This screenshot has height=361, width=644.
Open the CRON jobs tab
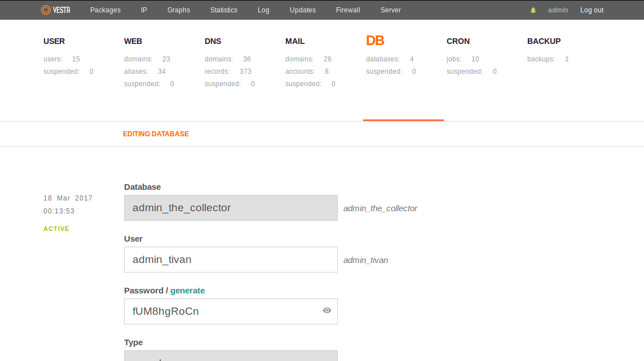click(458, 41)
